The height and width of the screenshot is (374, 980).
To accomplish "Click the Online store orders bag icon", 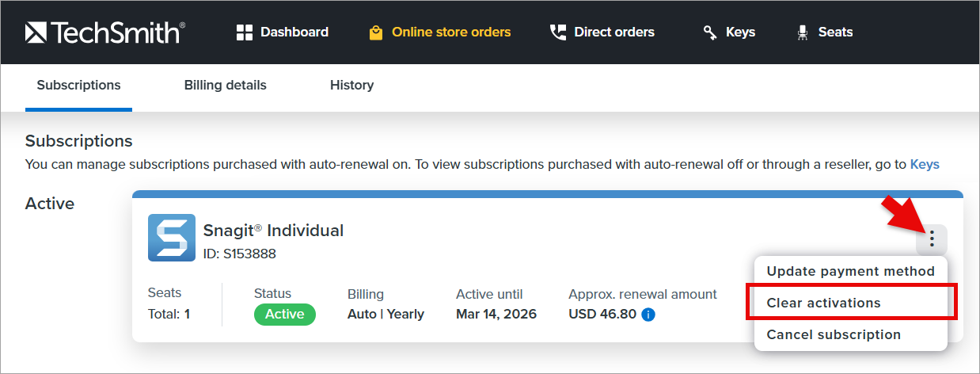I will pyautogui.click(x=376, y=32).
